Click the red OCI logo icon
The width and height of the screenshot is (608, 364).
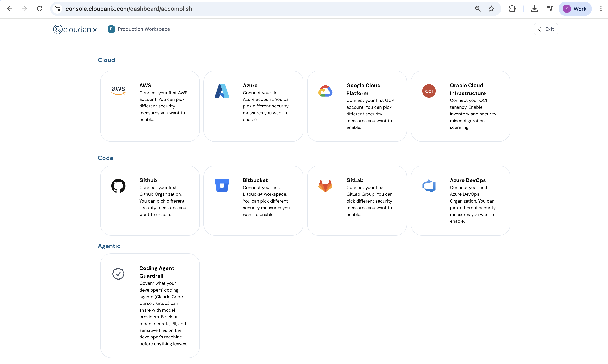coord(429,91)
